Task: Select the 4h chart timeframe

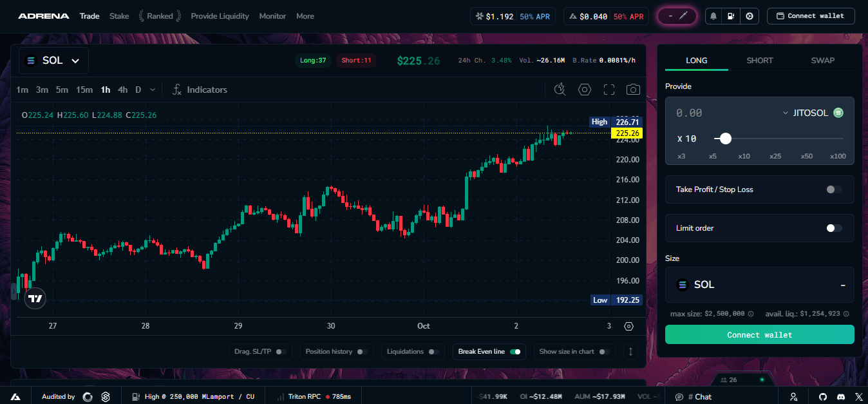Action: pos(122,90)
